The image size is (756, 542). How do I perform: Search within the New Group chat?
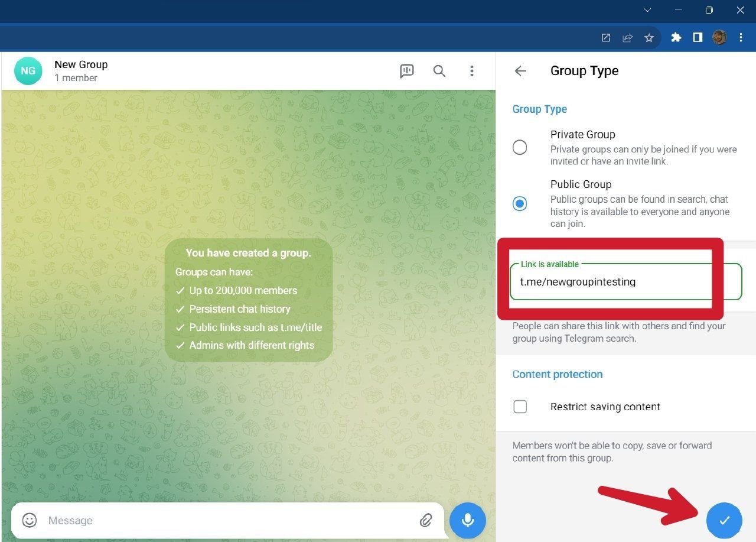(439, 71)
